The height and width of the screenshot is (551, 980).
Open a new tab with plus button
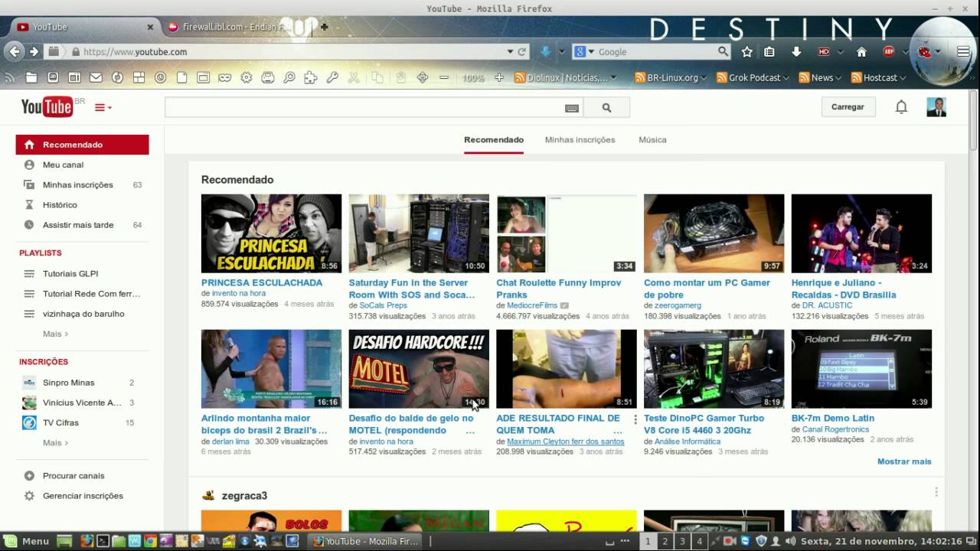[324, 27]
